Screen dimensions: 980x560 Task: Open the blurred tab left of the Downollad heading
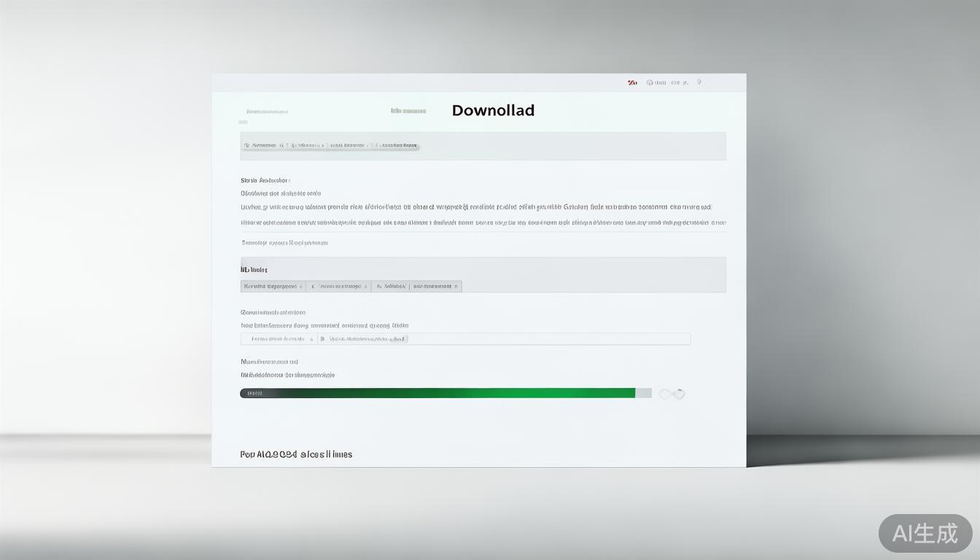[408, 112]
